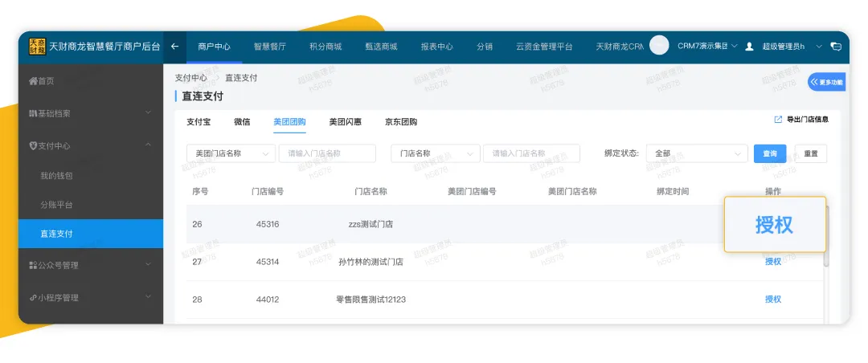The height and width of the screenshot is (363, 868).
Task: Click the 公众号管理 grid icon
Action: (x=33, y=266)
